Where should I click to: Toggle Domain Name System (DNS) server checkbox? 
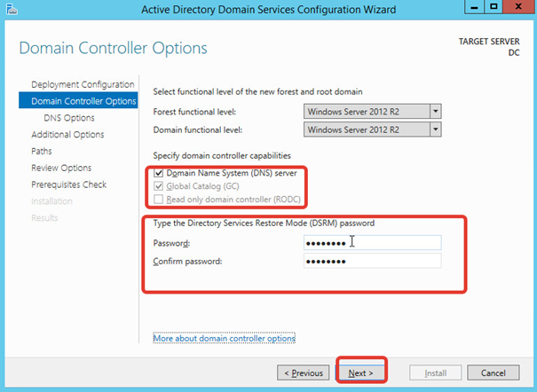(159, 173)
